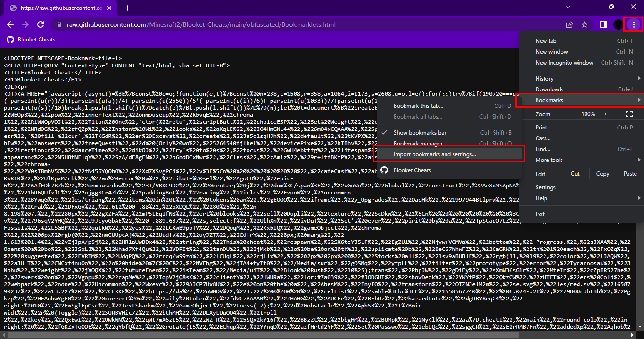644x339 pixels.
Task: Open the Chrome three-dot menu button
Action: (x=634, y=24)
